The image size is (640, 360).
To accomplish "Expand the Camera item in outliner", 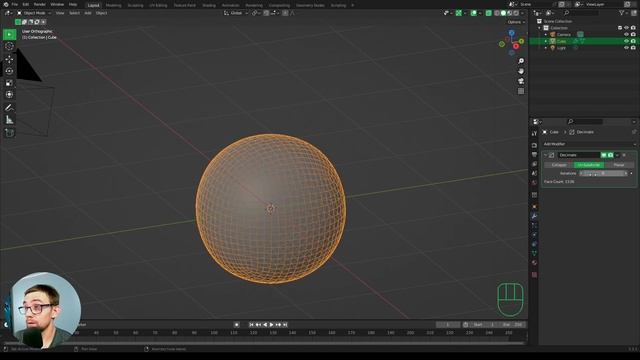I will coord(546,35).
